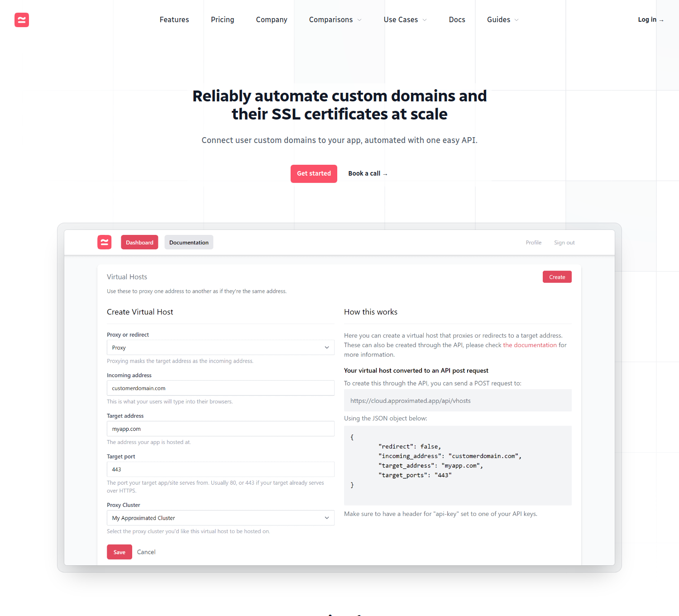Click the JSON code block
Image resolution: width=679 pixels, height=616 pixels.
pos(458,465)
